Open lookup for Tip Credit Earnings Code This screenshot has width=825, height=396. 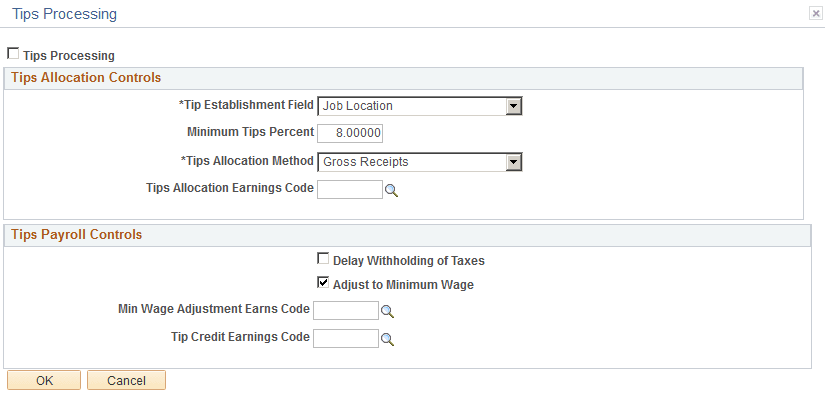(x=387, y=339)
